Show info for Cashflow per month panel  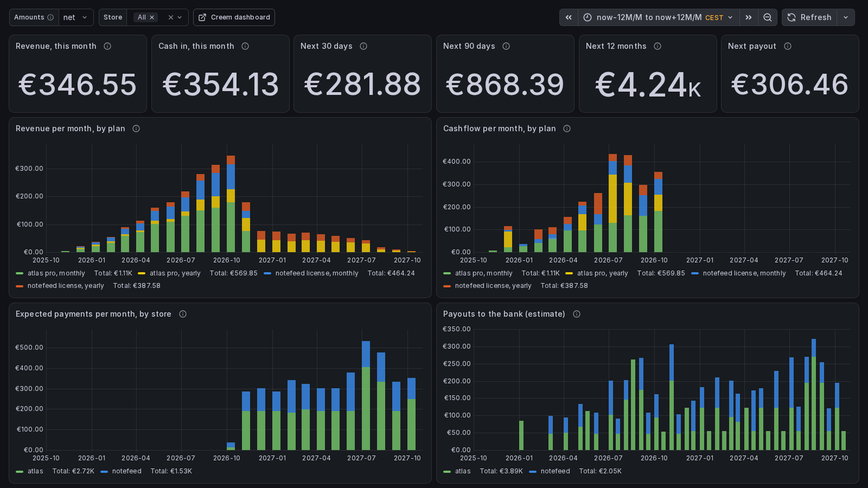click(x=567, y=129)
